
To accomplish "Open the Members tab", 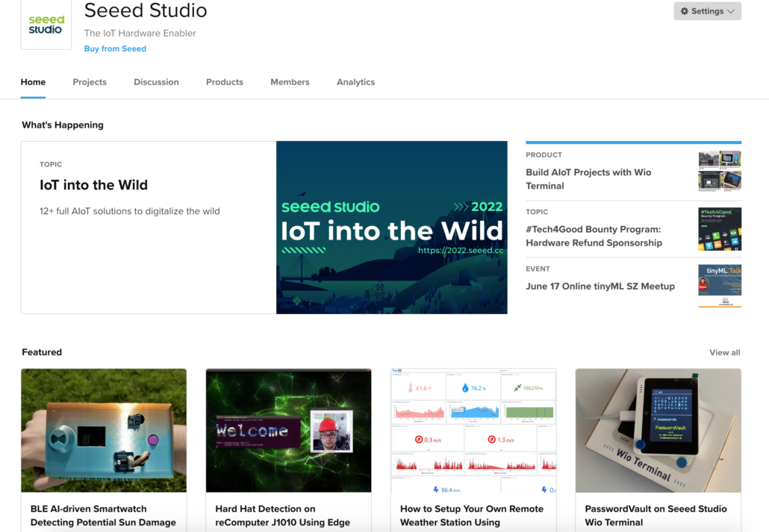I will [290, 82].
